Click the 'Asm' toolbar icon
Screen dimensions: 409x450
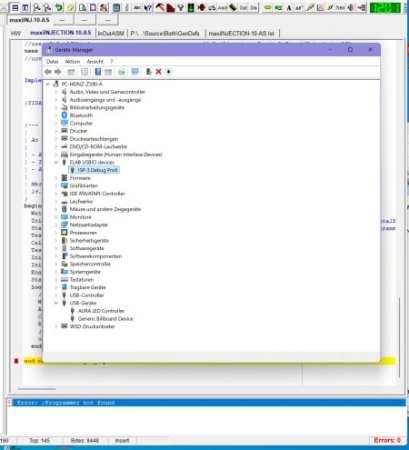coord(222,7)
